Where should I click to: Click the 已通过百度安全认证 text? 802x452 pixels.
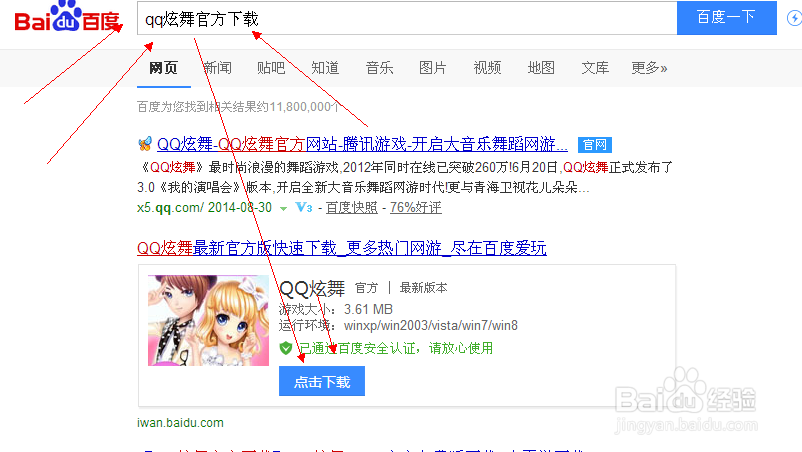coord(396,349)
